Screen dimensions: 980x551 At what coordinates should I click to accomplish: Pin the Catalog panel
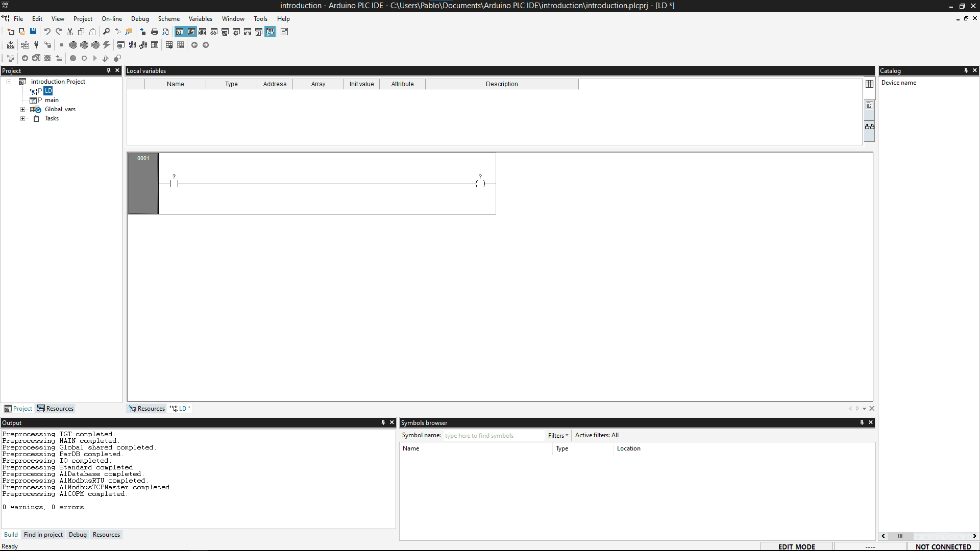[966, 70]
